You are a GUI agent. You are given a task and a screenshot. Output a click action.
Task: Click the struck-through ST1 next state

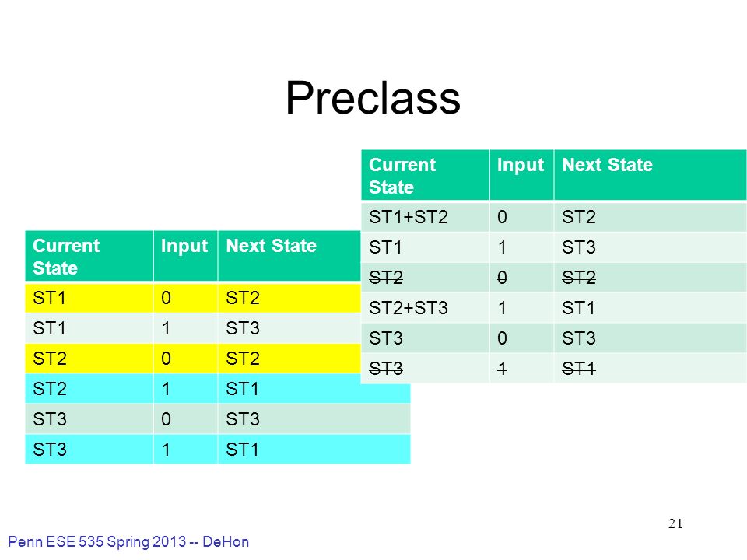point(651,369)
